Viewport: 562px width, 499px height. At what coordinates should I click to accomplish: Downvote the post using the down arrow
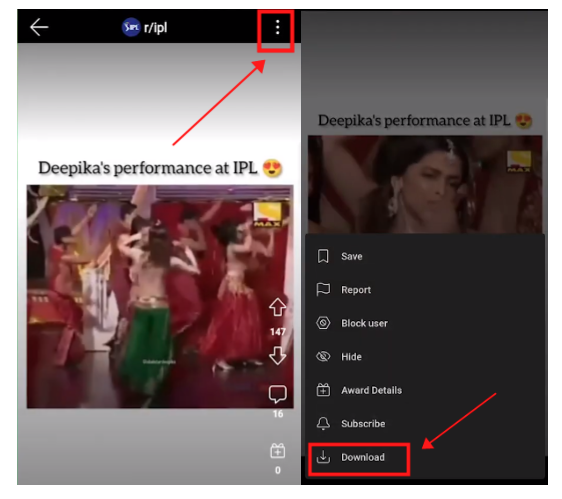pyautogui.click(x=278, y=355)
